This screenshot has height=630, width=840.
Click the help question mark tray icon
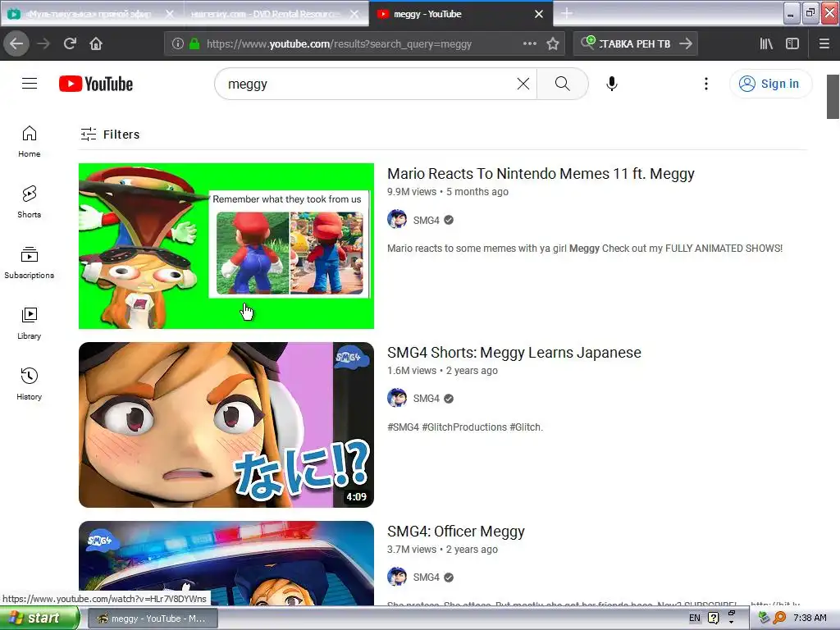pos(713,619)
